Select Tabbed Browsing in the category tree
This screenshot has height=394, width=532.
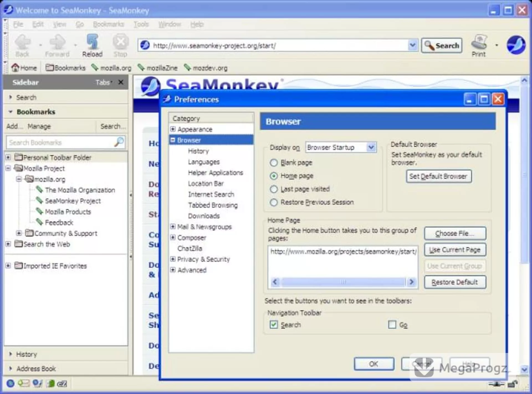(x=213, y=205)
